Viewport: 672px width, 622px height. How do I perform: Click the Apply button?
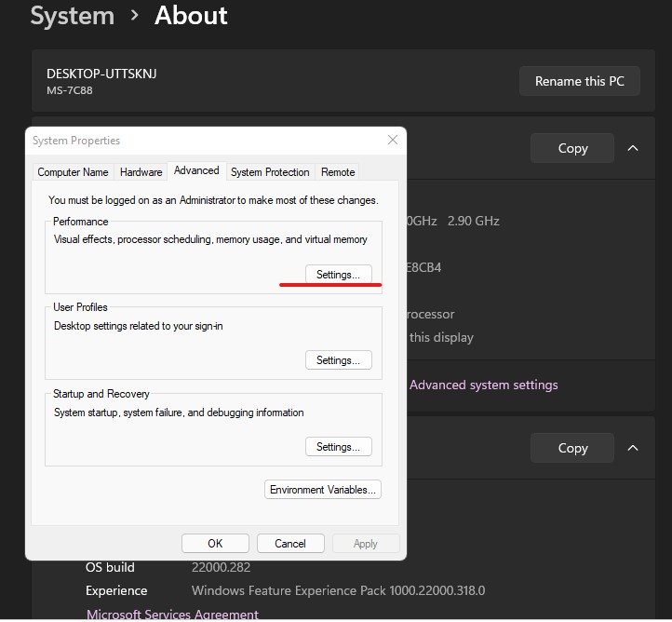(366, 544)
